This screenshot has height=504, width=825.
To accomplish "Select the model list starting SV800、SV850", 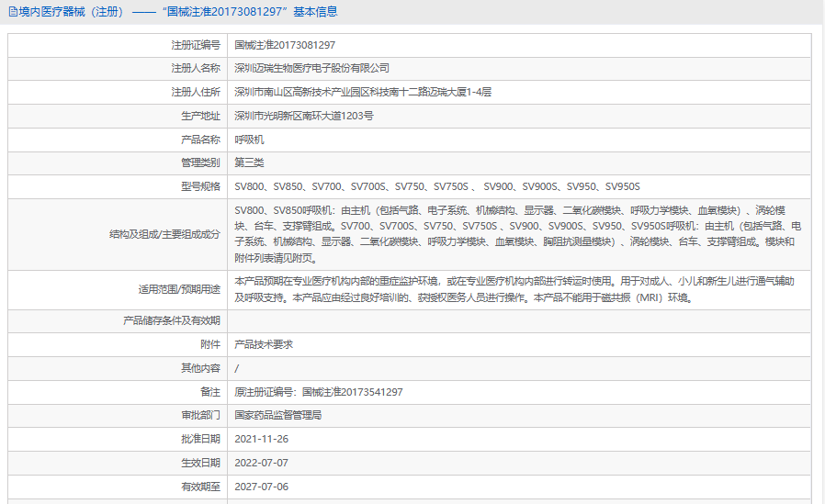I will (437, 186).
